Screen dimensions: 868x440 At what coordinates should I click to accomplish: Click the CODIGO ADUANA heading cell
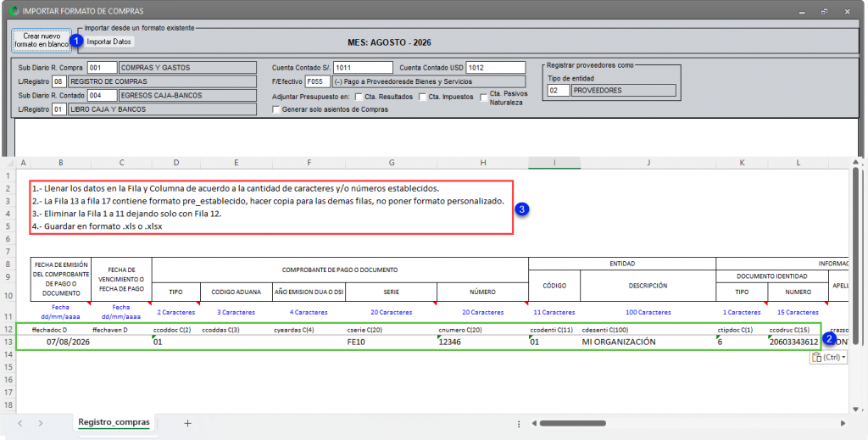click(236, 292)
